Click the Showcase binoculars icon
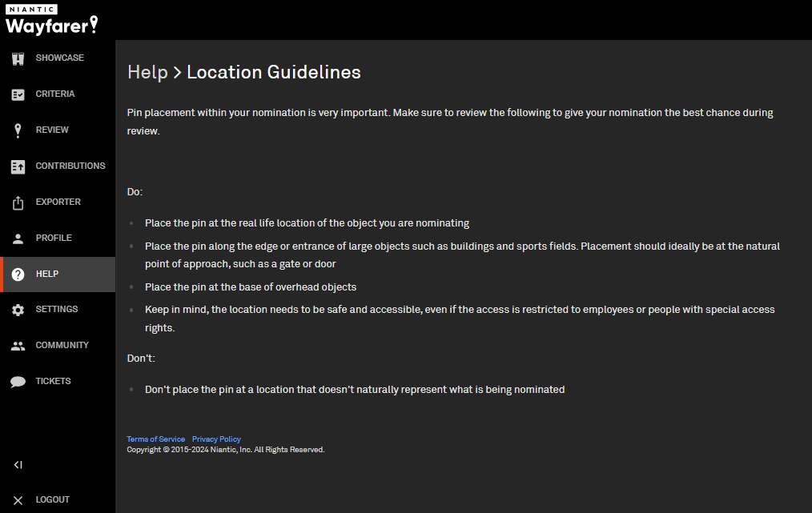The width and height of the screenshot is (812, 513). [18, 58]
